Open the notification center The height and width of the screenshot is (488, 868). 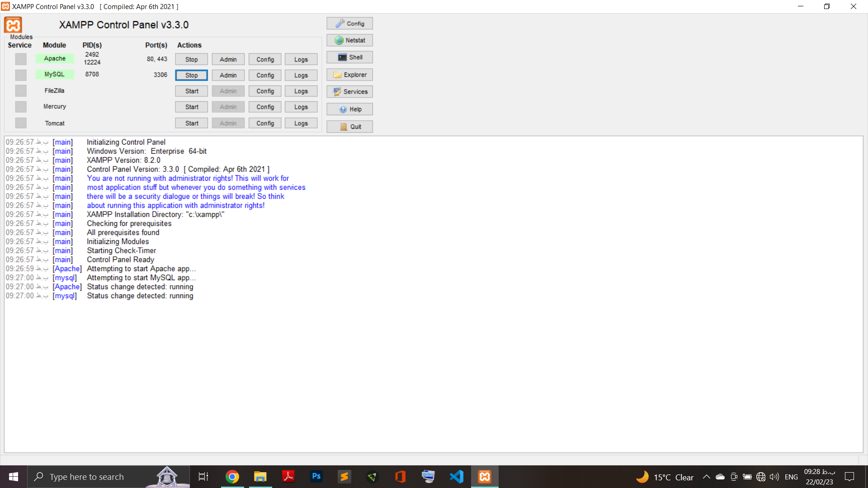(849, 477)
